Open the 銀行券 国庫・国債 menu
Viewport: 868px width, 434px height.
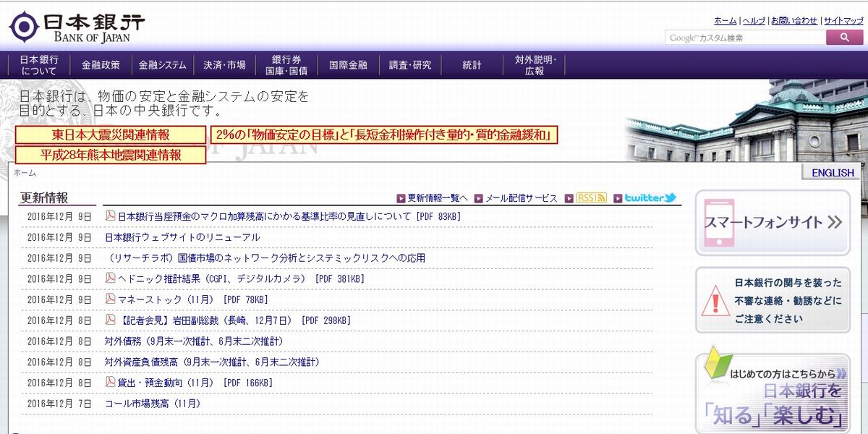[x=286, y=65]
